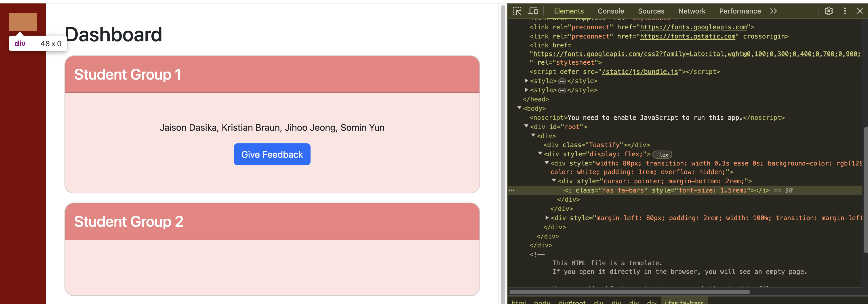
Task: Click the div#root breadcrumb
Action: (x=572, y=302)
